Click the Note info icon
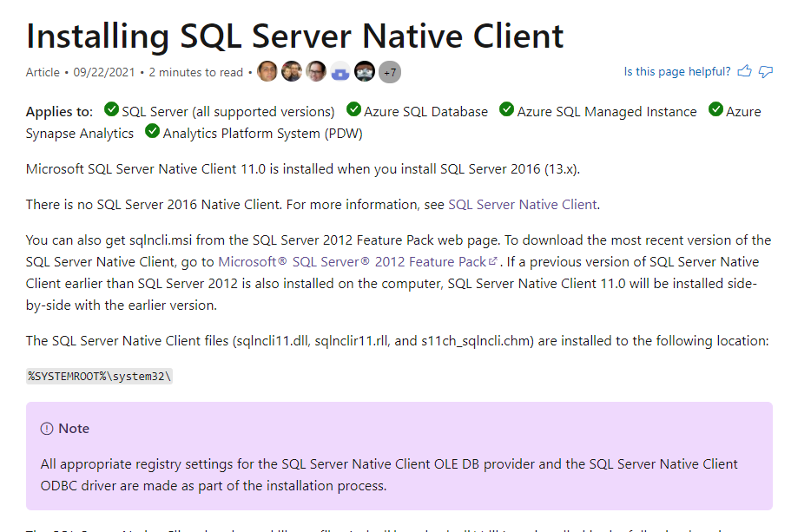The height and width of the screenshot is (532, 811). click(x=47, y=429)
